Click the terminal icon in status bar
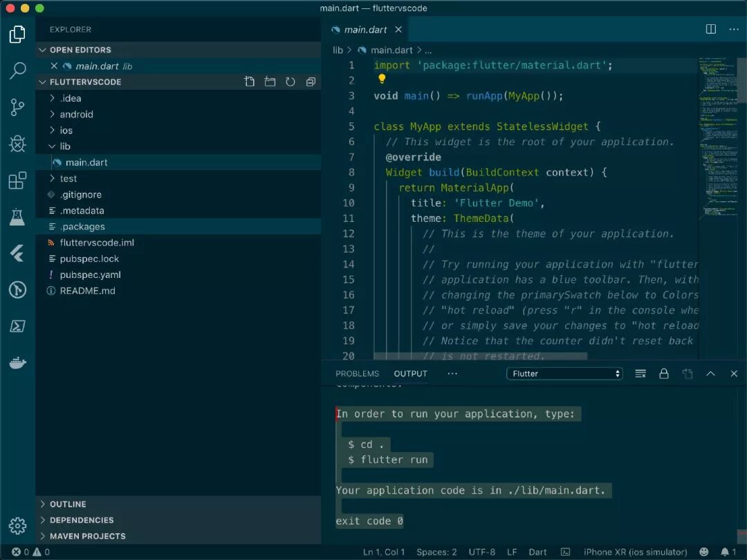 (x=565, y=552)
